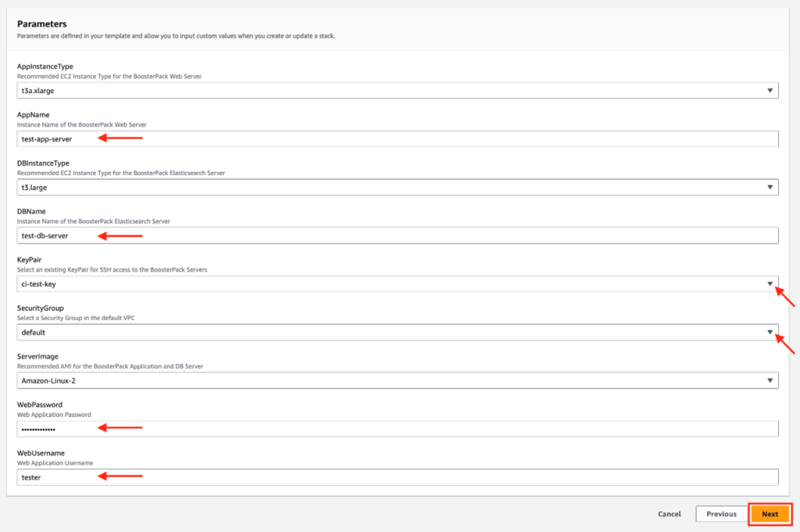Select the WebUsername field containing tester
The height and width of the screenshot is (532, 800).
click(397, 477)
